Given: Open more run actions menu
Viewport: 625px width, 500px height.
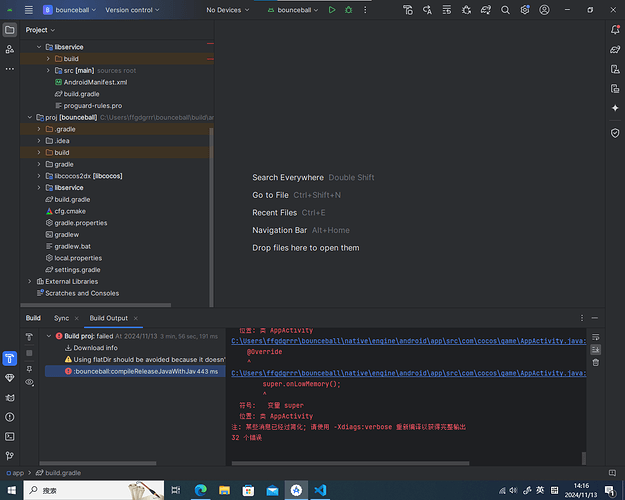Looking at the screenshot, I should pyautogui.click(x=365, y=10).
